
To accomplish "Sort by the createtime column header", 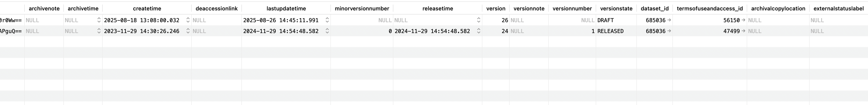I will [147, 8].
